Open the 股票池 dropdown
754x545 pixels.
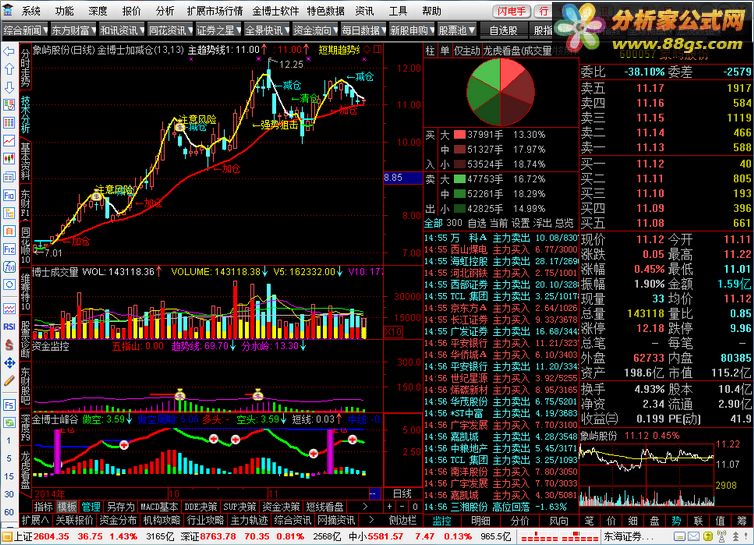457,30
